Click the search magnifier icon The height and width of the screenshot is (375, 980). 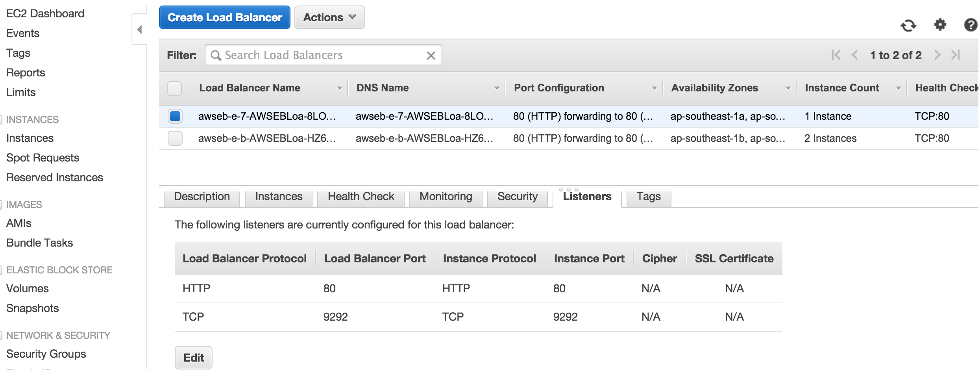pos(216,56)
